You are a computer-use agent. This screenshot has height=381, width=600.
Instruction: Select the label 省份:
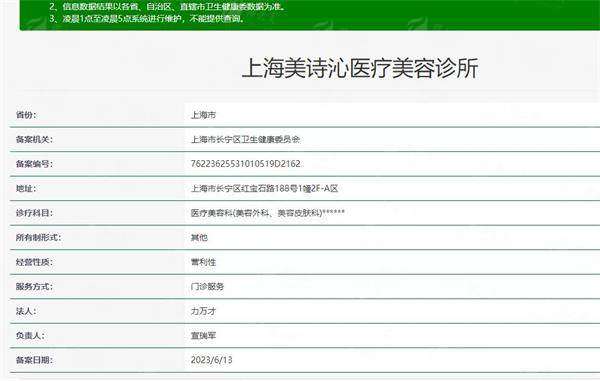pyautogui.click(x=26, y=115)
